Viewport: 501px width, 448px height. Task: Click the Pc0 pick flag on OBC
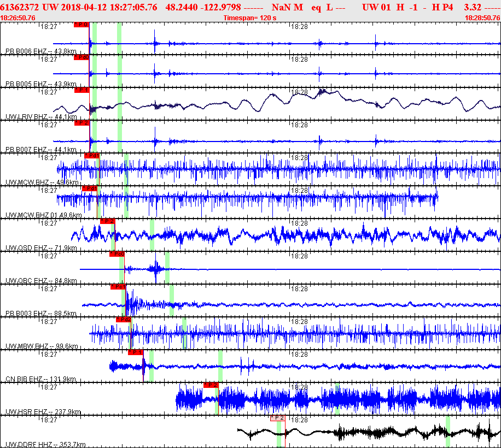click(117, 254)
